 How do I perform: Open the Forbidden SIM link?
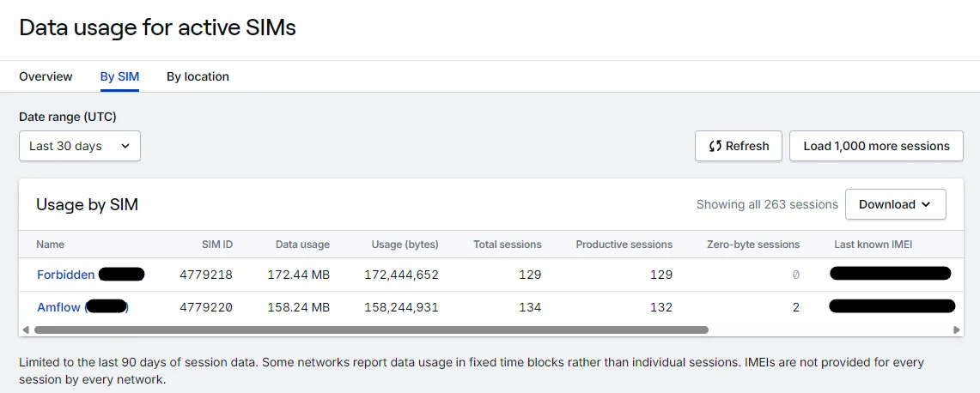66,275
